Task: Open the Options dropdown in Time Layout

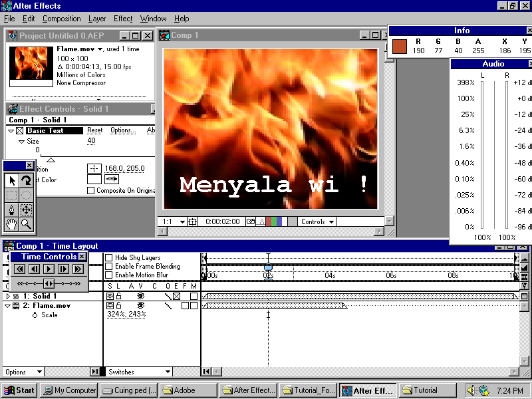Action: pyautogui.click(x=23, y=372)
